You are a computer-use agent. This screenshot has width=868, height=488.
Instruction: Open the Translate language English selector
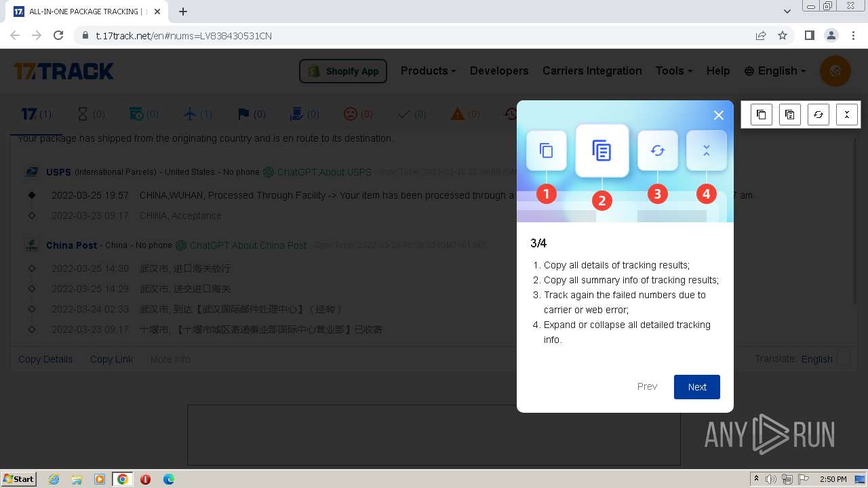[816, 359]
